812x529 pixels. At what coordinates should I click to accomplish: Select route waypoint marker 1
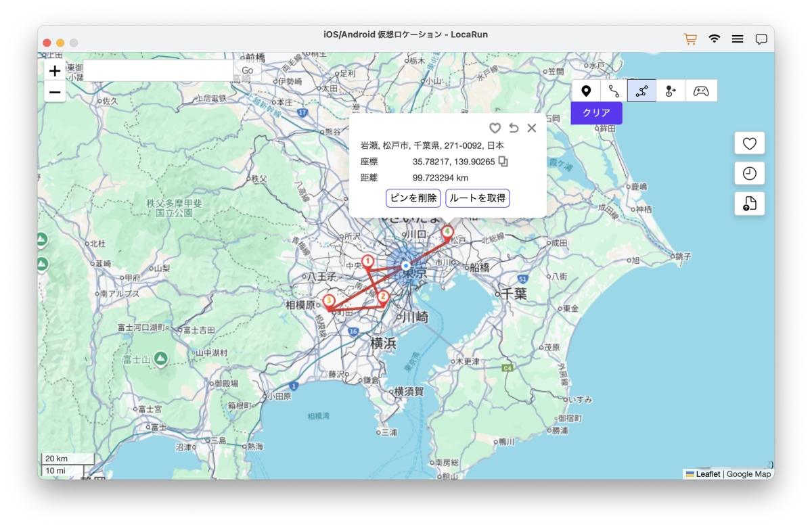click(x=368, y=262)
